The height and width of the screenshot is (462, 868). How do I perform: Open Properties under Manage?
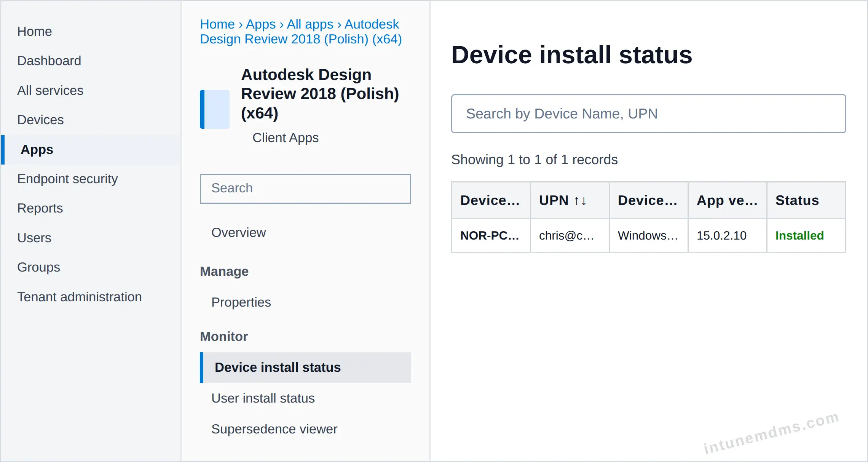pos(241,302)
